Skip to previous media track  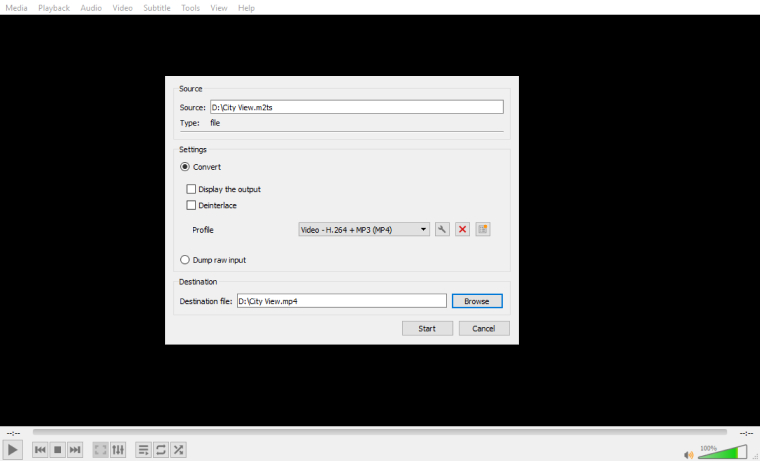(x=40, y=450)
